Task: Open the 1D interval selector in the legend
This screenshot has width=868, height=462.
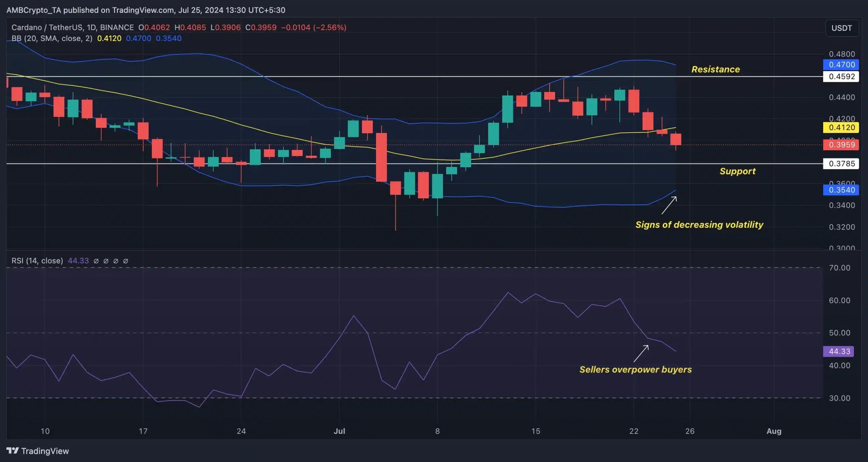Action: tap(91, 27)
